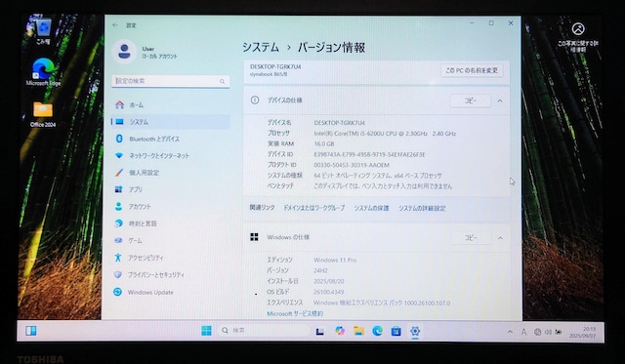
Task: Click the 時刻と言語 globe icon
Action: pos(118,223)
